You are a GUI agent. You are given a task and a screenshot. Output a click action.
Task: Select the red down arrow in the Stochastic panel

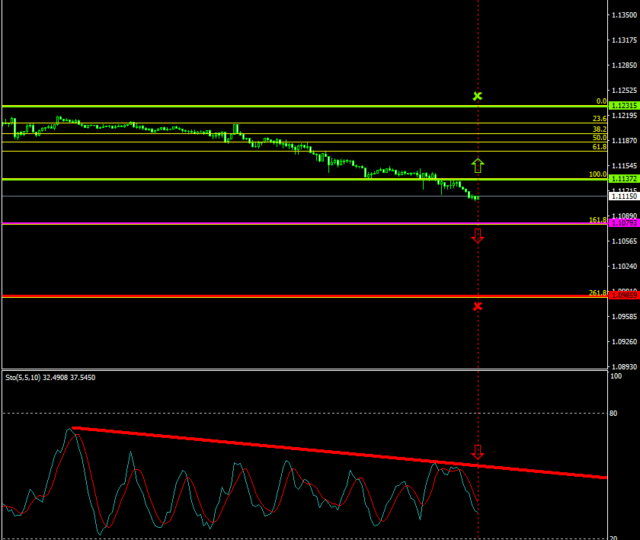478,452
